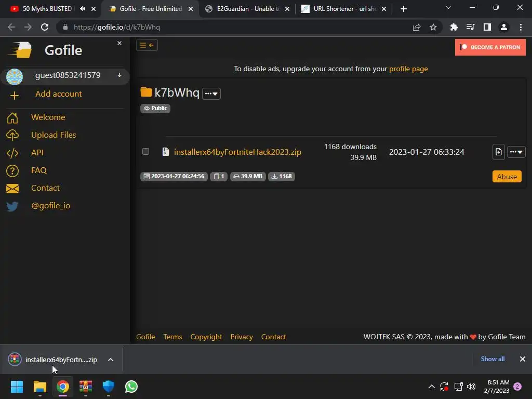Bookmark this page with the star
This screenshot has height=399, width=532.
(x=433, y=27)
